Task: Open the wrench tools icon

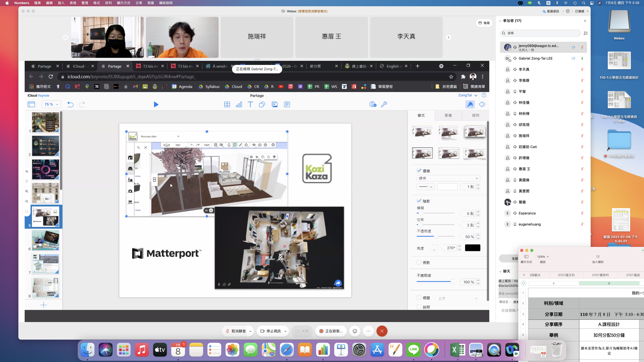Action: coord(384,104)
